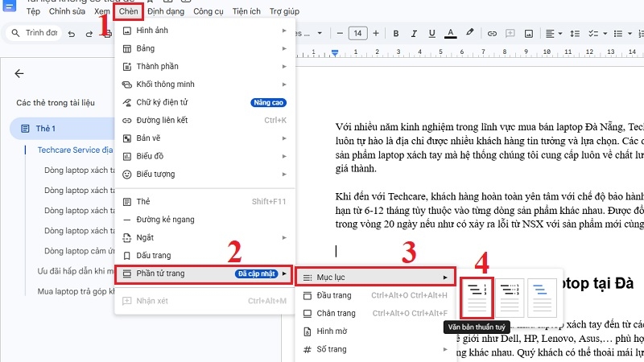Select Đường liên kết menu entry

point(204,120)
